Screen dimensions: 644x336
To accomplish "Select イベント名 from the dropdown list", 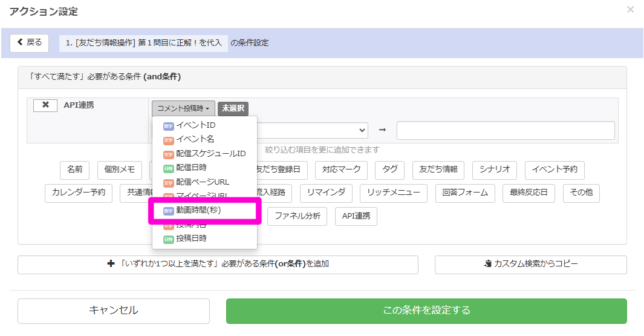I will click(204, 139).
